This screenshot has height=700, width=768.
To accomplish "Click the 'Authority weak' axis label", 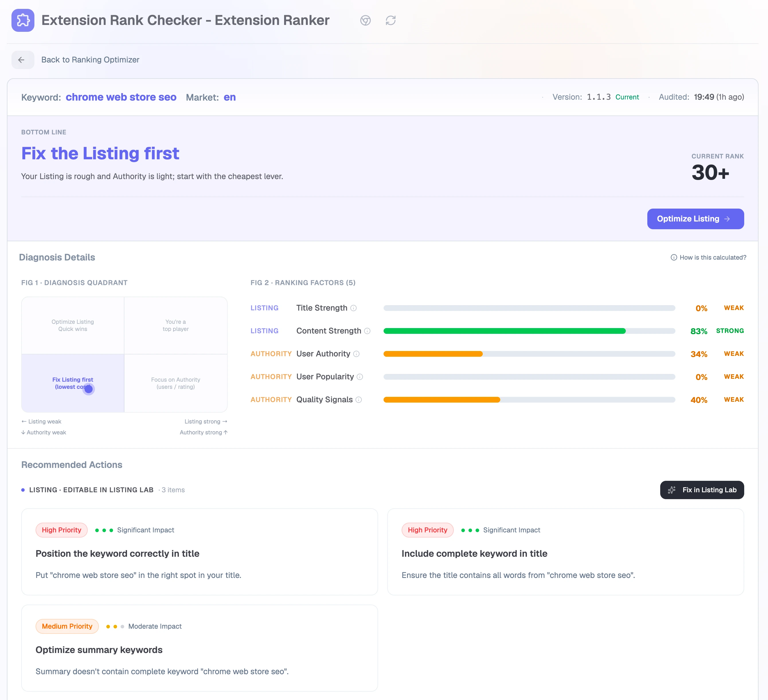I will click(44, 432).
